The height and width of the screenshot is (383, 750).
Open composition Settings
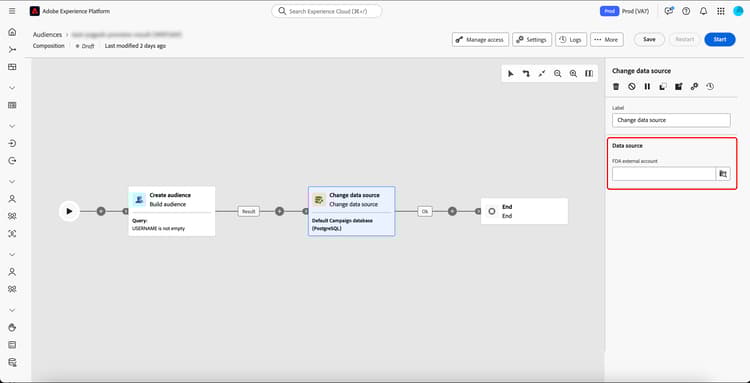pos(532,40)
